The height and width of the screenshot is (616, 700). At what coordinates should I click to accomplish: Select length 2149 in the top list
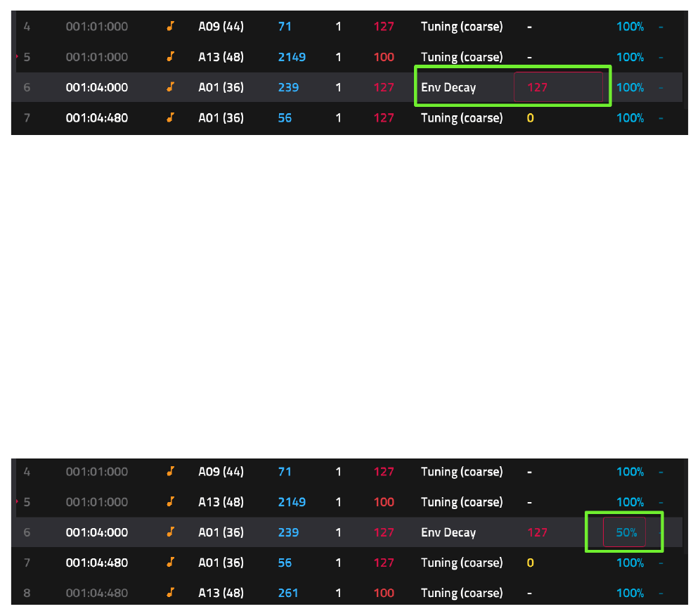(292, 57)
